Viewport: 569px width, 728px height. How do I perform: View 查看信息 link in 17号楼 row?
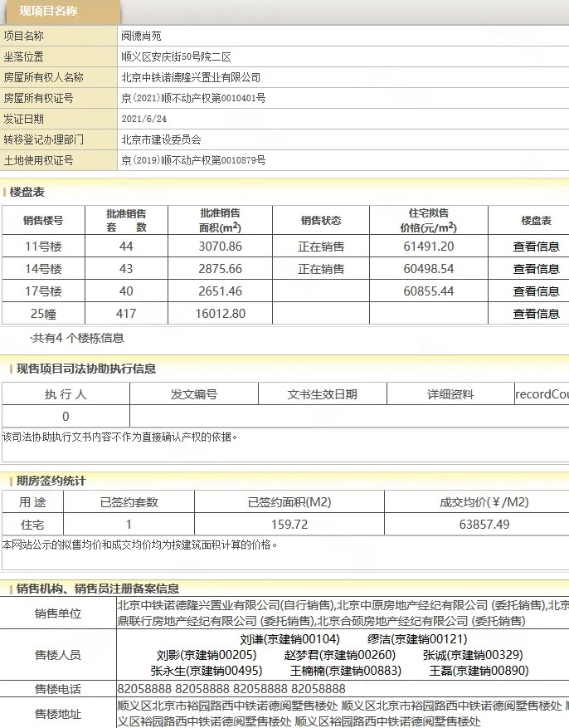tap(536, 291)
